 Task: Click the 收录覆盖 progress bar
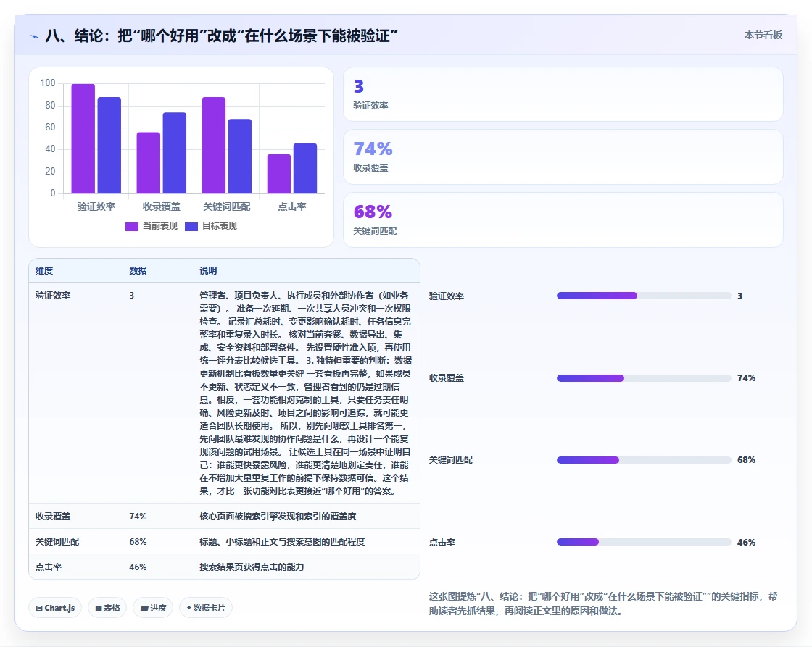coord(644,378)
